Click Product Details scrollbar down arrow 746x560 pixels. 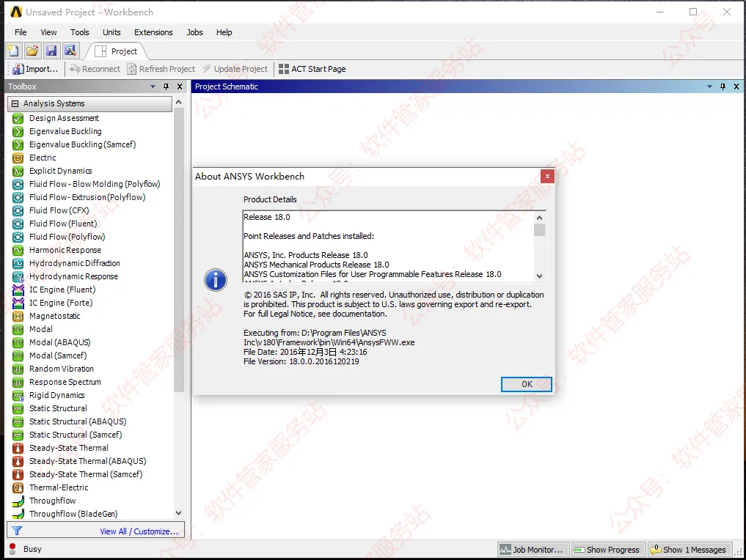point(539,276)
